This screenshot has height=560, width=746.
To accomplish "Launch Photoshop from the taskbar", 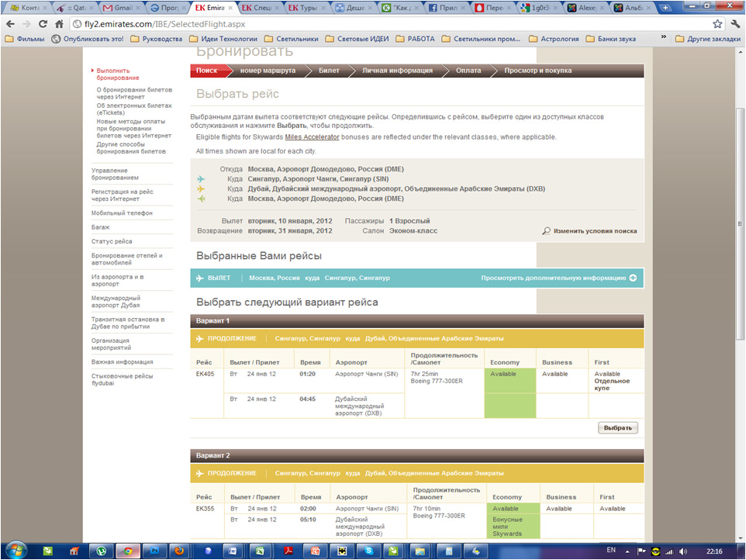I will click(x=154, y=551).
